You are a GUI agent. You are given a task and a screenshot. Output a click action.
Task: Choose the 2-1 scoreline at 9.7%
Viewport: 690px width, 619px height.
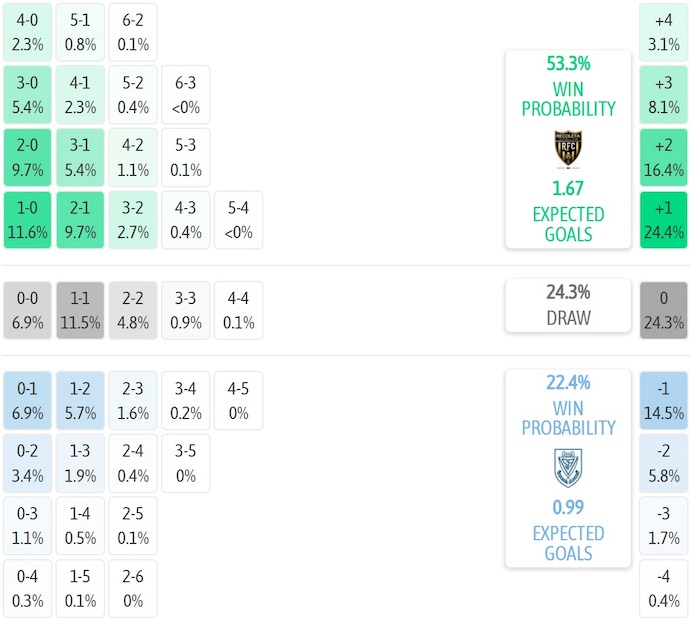point(80,221)
